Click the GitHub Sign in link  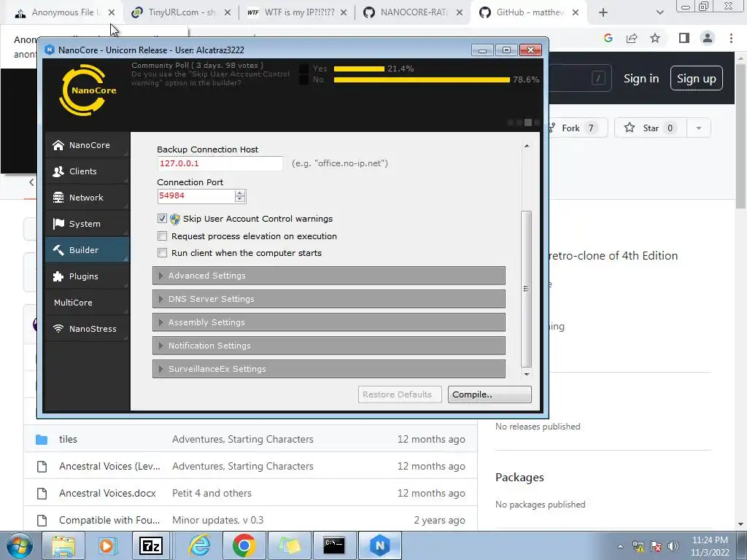[x=641, y=79]
